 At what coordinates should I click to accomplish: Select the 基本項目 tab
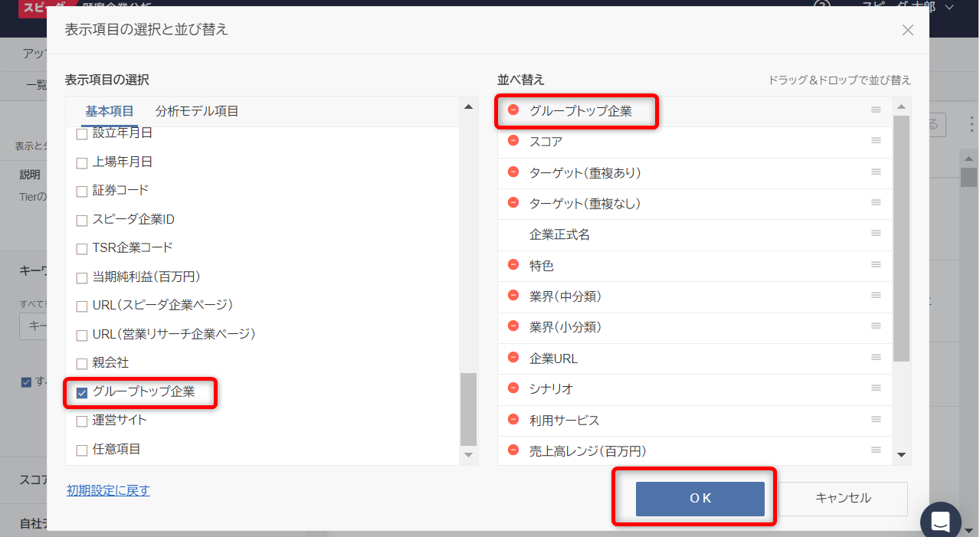(x=110, y=111)
